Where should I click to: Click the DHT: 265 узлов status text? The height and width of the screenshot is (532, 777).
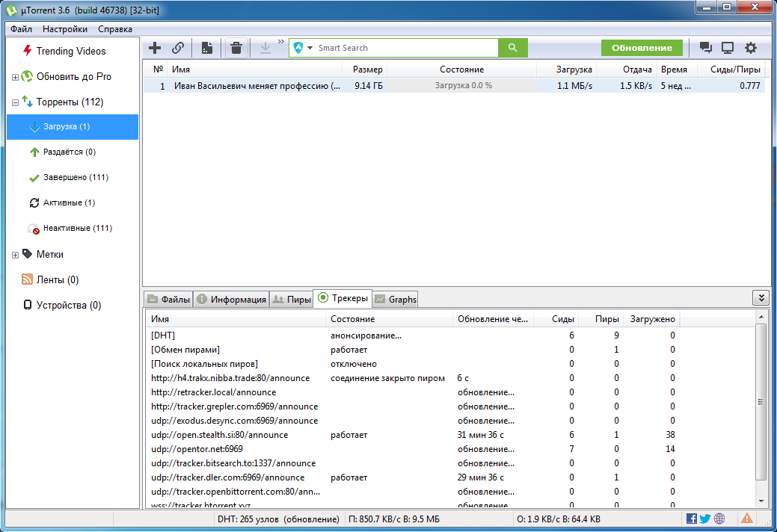pyautogui.click(x=278, y=519)
